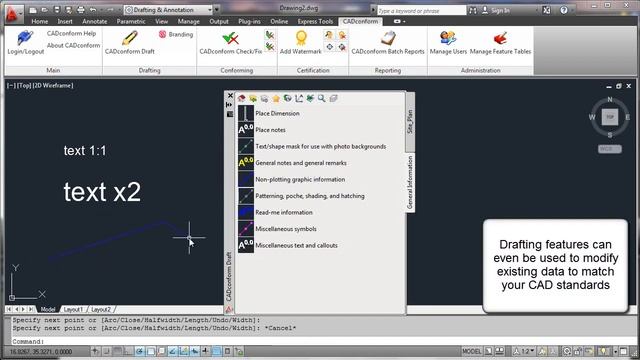Click the upper small icon beside Check/Fix
This screenshot has height=360, width=640.
269,35
